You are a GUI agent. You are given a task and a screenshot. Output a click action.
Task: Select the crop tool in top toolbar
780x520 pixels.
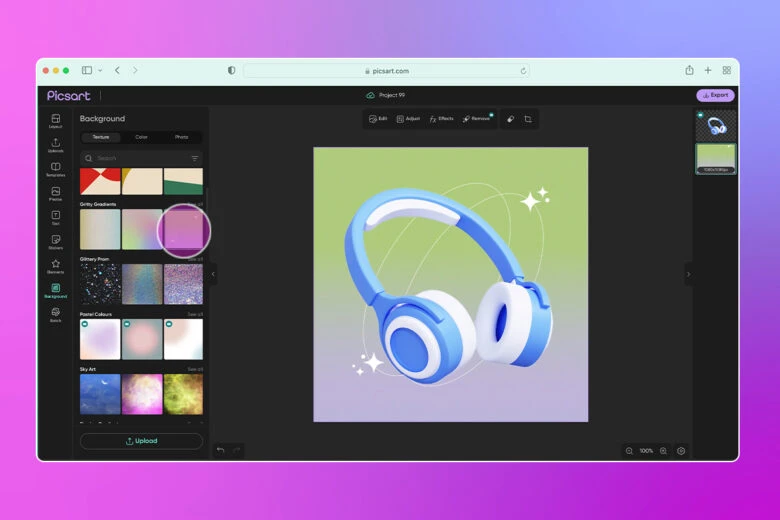tap(528, 119)
